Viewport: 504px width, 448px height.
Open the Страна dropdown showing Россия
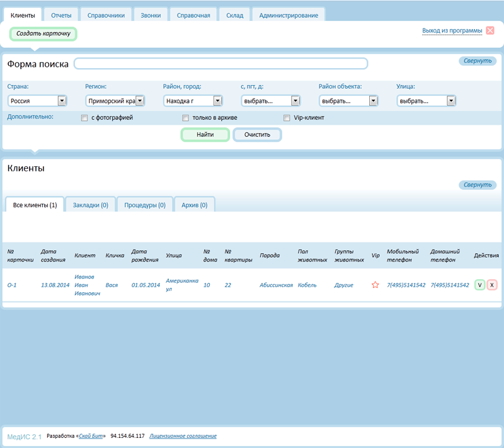tap(37, 100)
